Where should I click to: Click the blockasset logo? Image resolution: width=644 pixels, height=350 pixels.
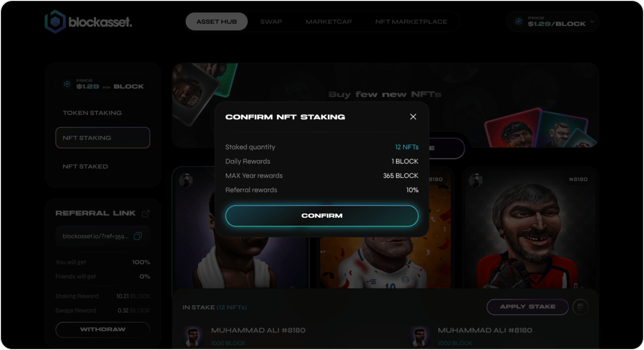pyautogui.click(x=89, y=22)
